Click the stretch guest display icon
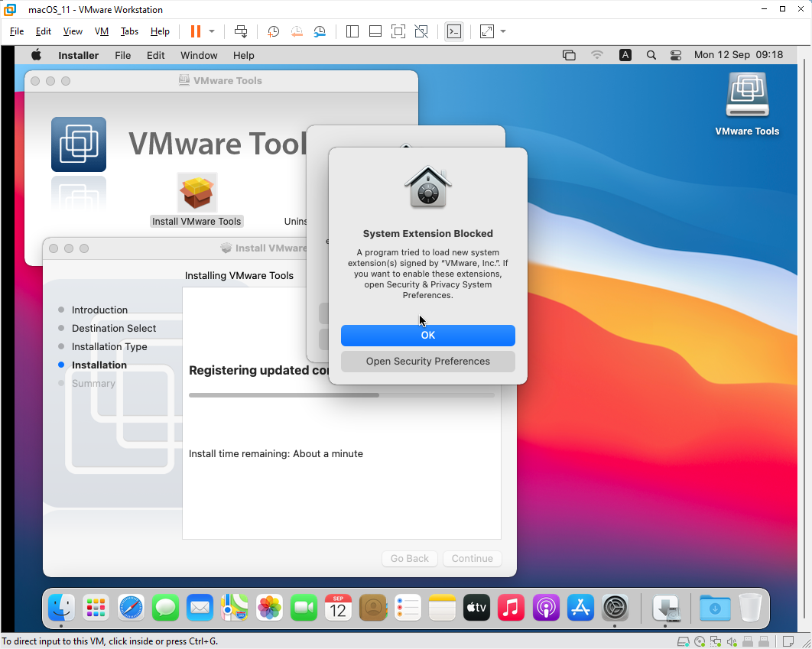Screen dimensions: 812x649 coord(487,31)
